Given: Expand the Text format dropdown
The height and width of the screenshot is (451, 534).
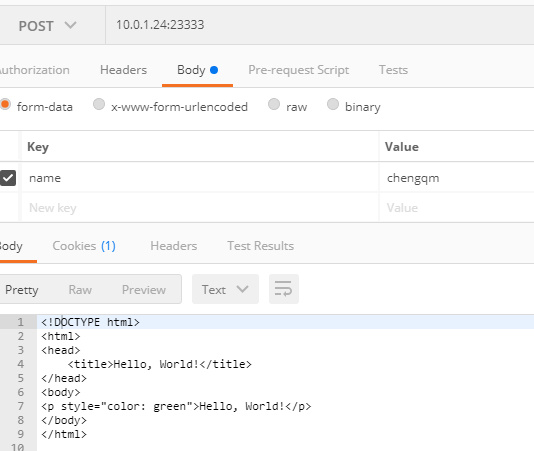Looking at the screenshot, I should click(225, 289).
